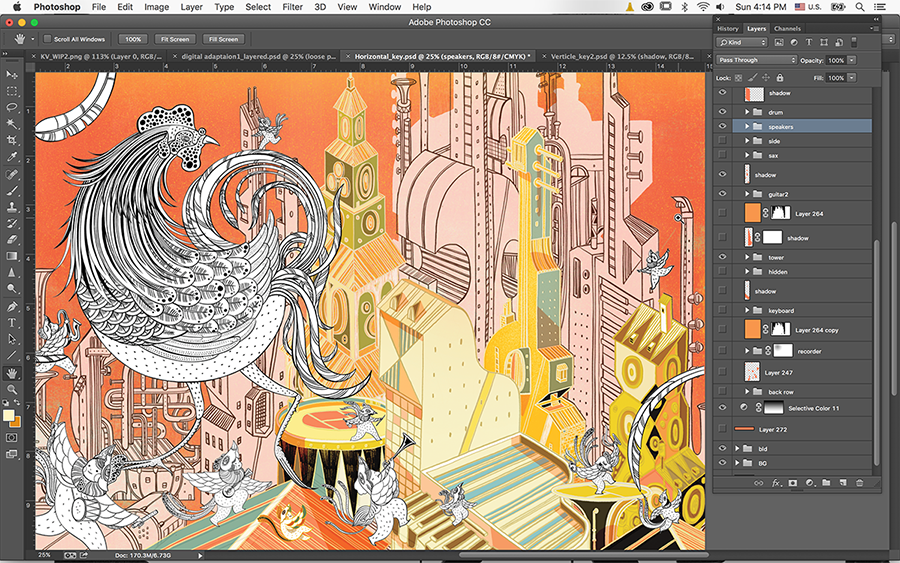Select the Type tool
This screenshot has width=900, height=563.
11,323
